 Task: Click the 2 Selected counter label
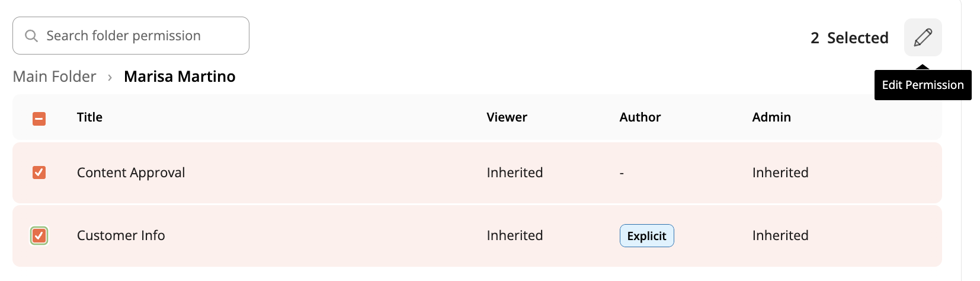coord(850,38)
